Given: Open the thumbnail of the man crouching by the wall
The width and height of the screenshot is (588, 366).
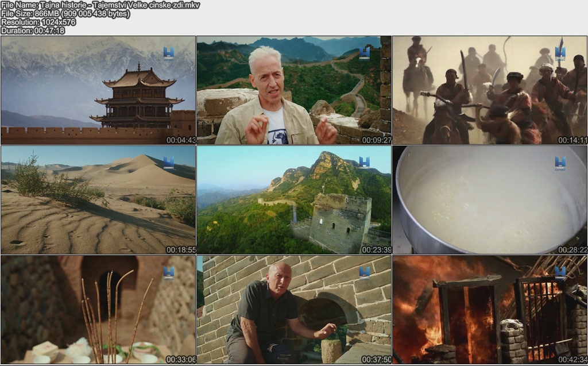Looking at the screenshot, I should point(294,309).
